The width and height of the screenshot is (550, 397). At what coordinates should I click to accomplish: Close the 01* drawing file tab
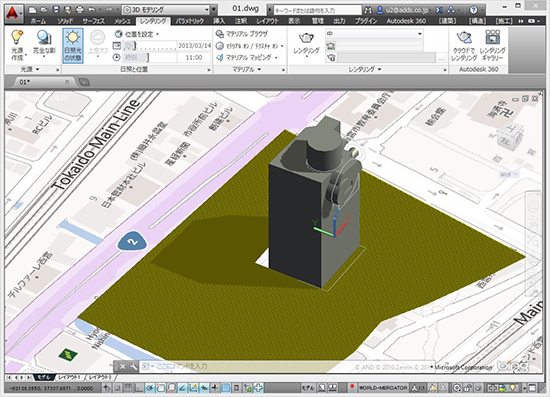(x=67, y=82)
